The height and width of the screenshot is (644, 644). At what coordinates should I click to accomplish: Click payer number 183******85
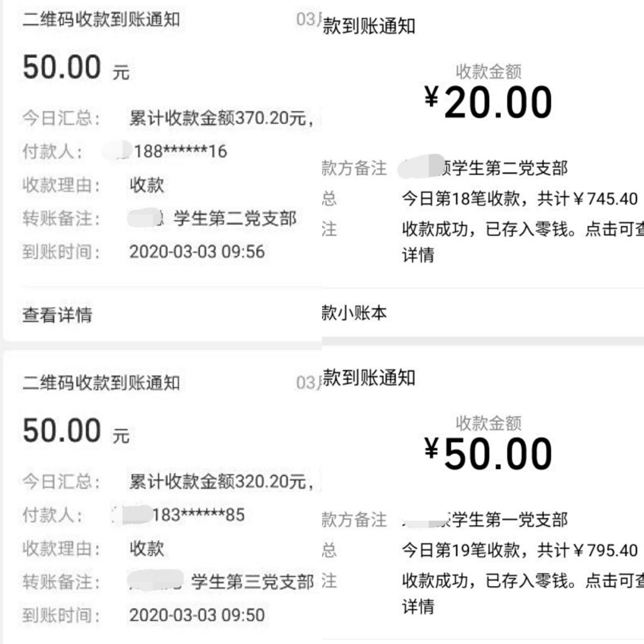point(198,515)
